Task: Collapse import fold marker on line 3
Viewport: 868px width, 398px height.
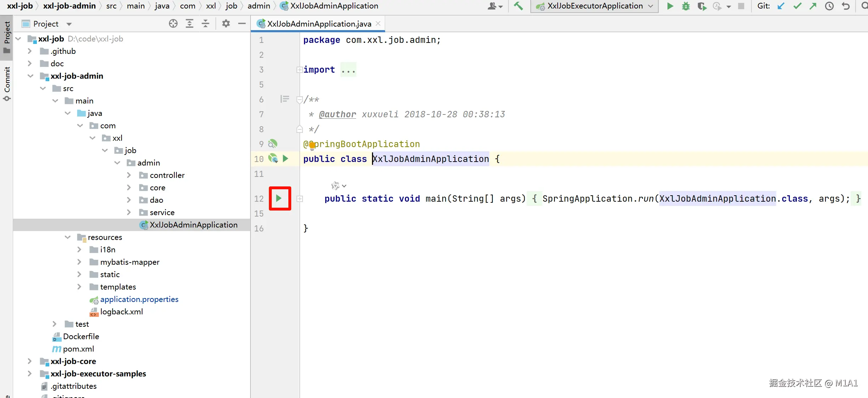Action: click(x=299, y=70)
